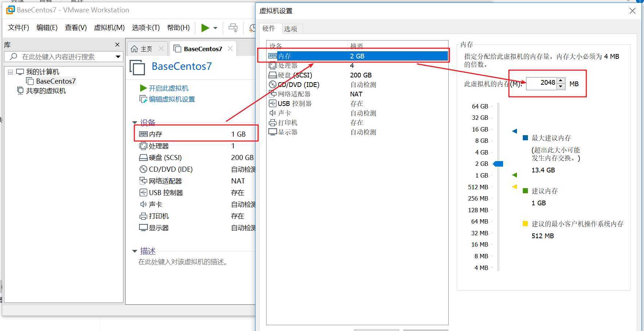The width and height of the screenshot is (644, 331).
Task: Open the 文件(F) menu
Action: (19, 28)
